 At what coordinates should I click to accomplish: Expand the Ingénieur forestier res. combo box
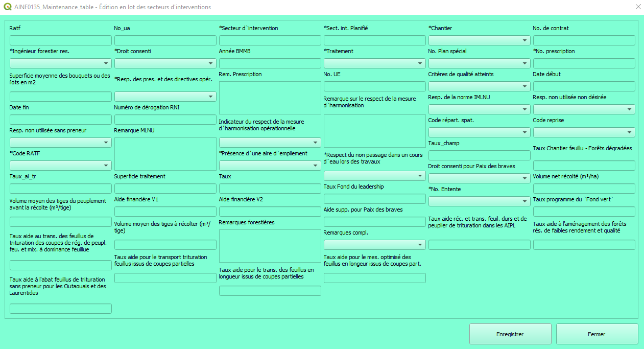(61, 63)
